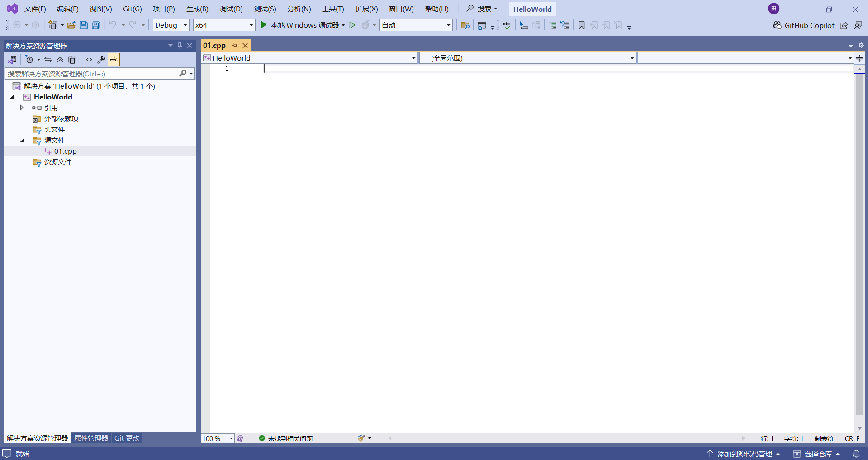Open the editor zoom 100 % dropdown
This screenshot has width=868, height=460.
[218, 438]
